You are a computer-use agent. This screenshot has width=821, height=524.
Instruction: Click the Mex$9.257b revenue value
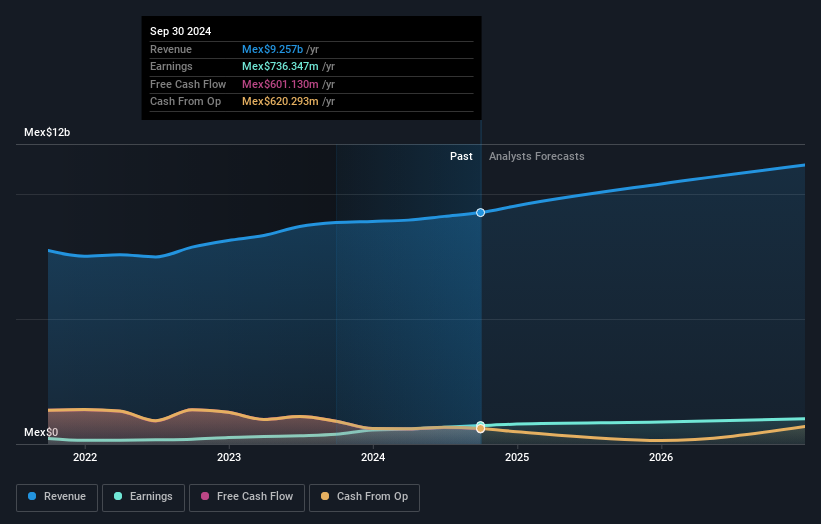[272, 49]
